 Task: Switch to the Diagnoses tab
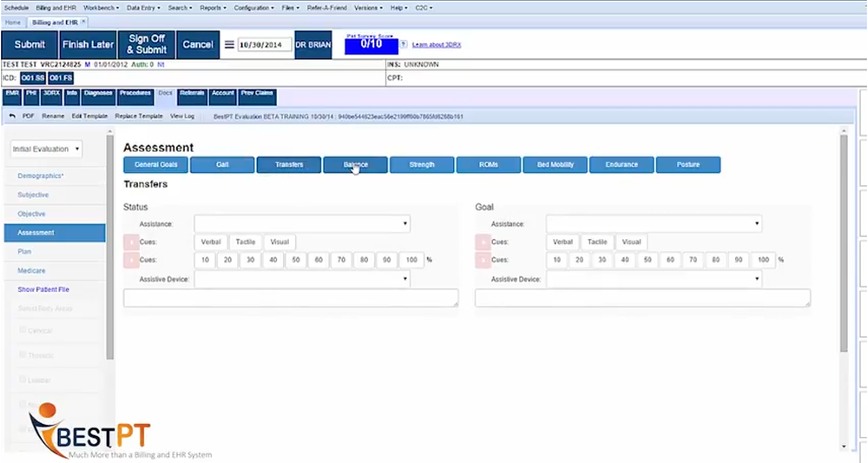(98, 96)
